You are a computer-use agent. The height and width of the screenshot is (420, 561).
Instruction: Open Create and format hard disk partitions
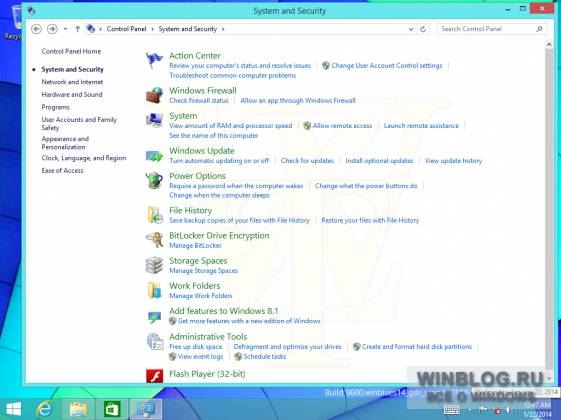click(x=416, y=347)
